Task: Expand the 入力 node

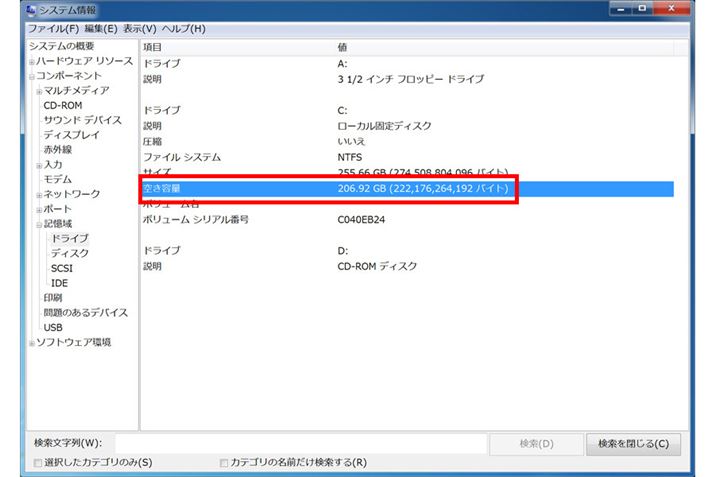Action: (39, 166)
